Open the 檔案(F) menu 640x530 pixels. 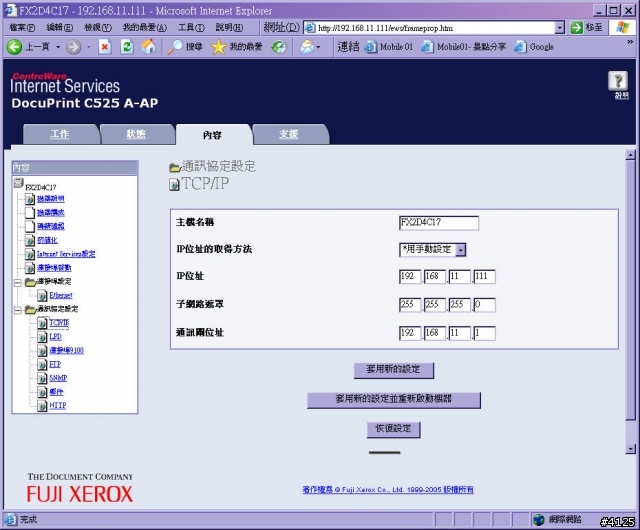click(x=22, y=28)
